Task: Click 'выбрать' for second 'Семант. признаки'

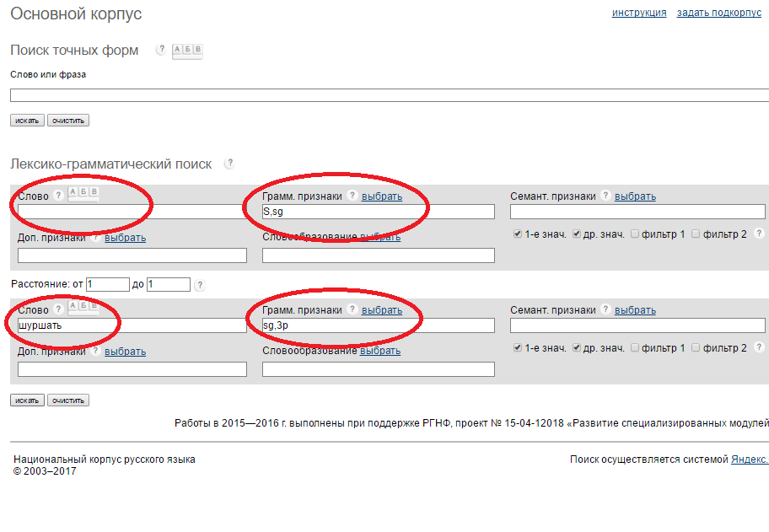Action: [x=635, y=310]
